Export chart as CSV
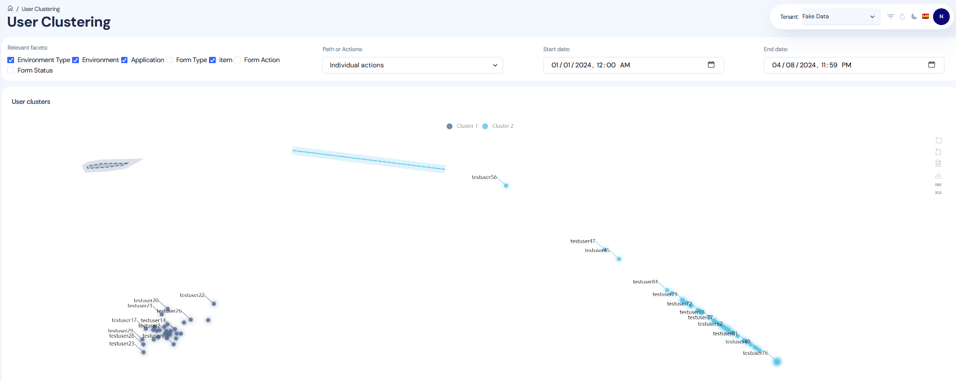 click(938, 184)
